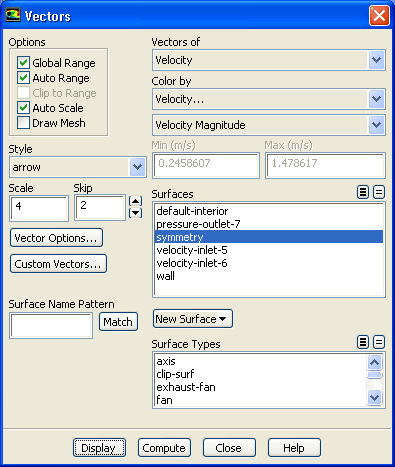Deselect all surfaces in Surfaces list
Viewport: 395px width, 467px height.
[x=379, y=192]
